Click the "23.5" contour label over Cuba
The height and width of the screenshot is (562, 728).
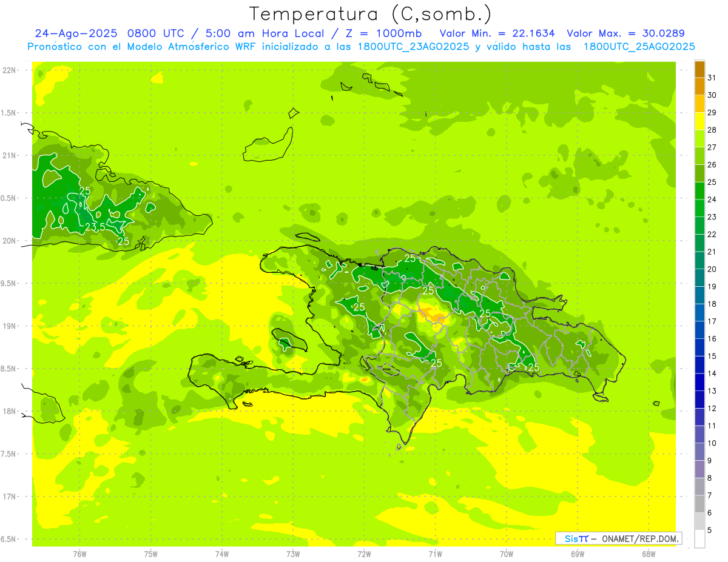click(x=95, y=227)
